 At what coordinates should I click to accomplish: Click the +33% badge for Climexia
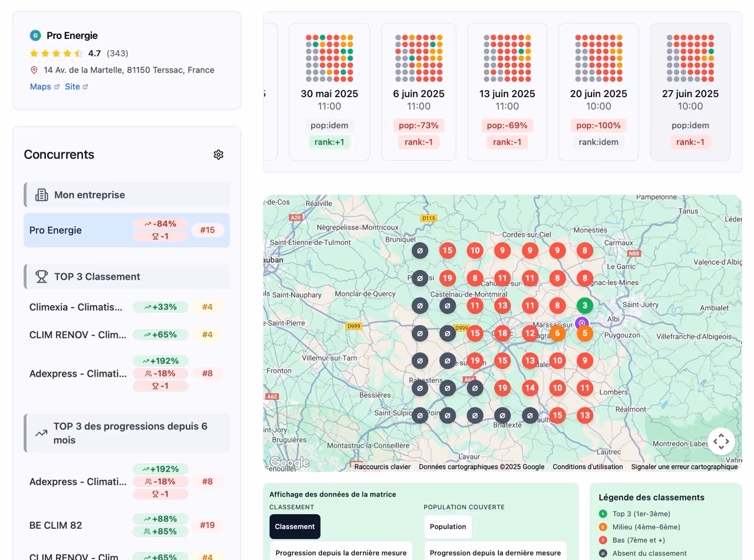[160, 307]
